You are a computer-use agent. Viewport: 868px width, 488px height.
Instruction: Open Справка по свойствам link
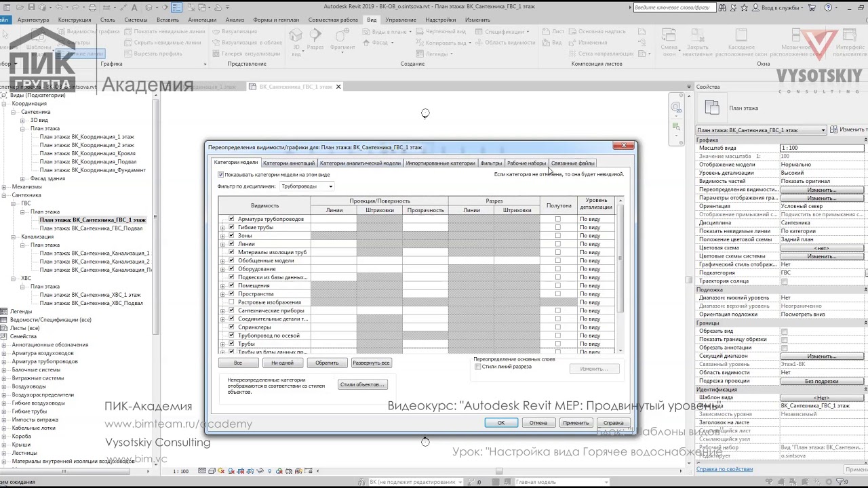724,469
